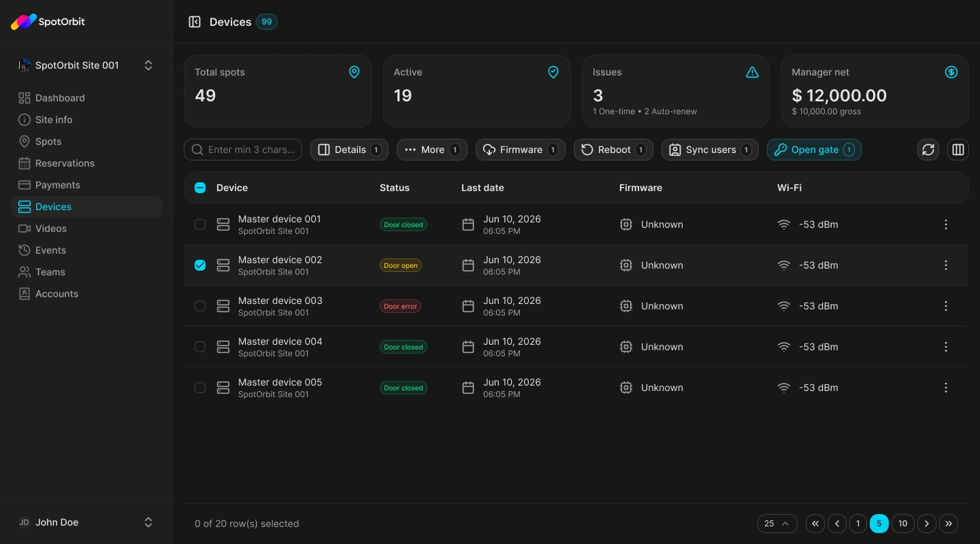Uncheck the Master device 002 checkbox
Viewport: 980px width, 544px height.
[200, 265]
